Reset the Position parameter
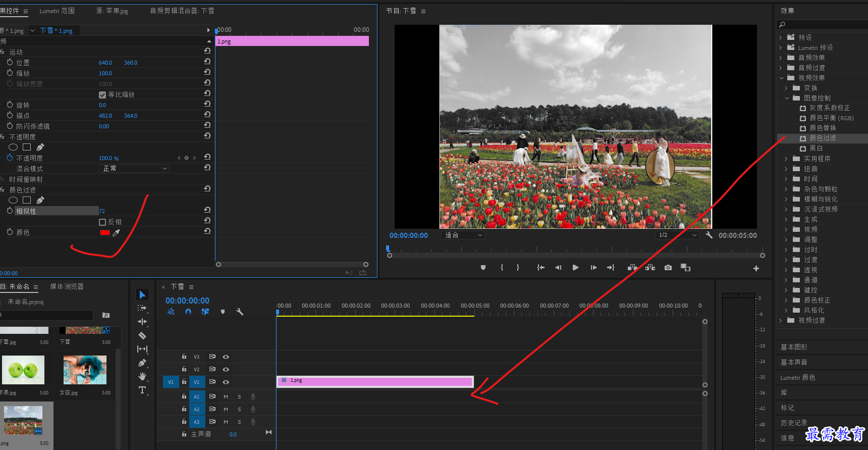The image size is (868, 450). pyautogui.click(x=207, y=61)
